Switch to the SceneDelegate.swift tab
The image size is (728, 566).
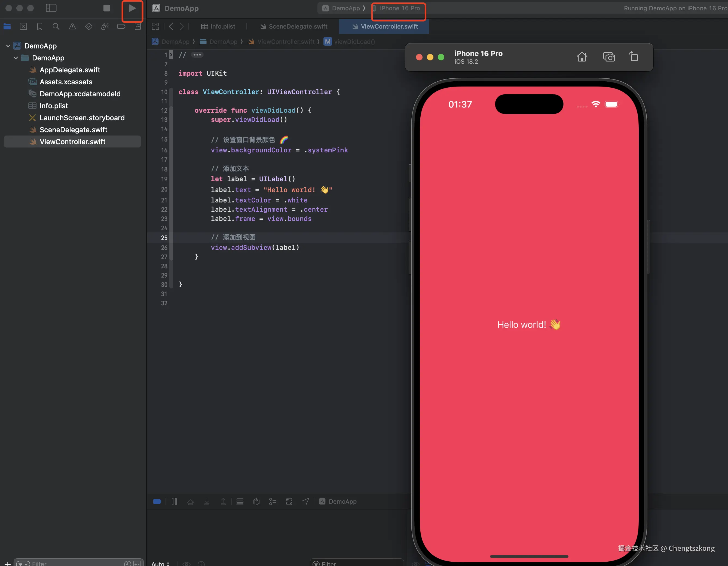294,26
